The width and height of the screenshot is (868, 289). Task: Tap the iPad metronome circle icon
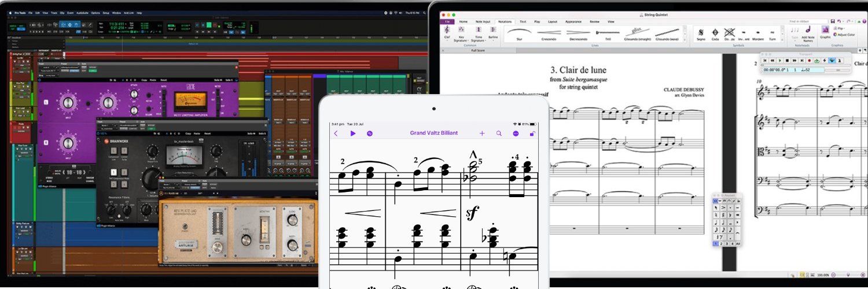370,134
